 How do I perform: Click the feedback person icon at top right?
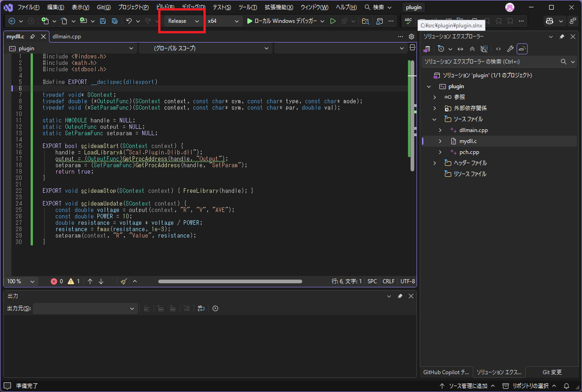pyautogui.click(x=573, y=21)
